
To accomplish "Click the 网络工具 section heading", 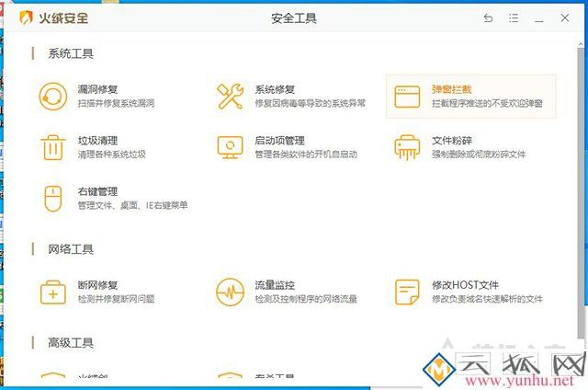I will tap(71, 249).
